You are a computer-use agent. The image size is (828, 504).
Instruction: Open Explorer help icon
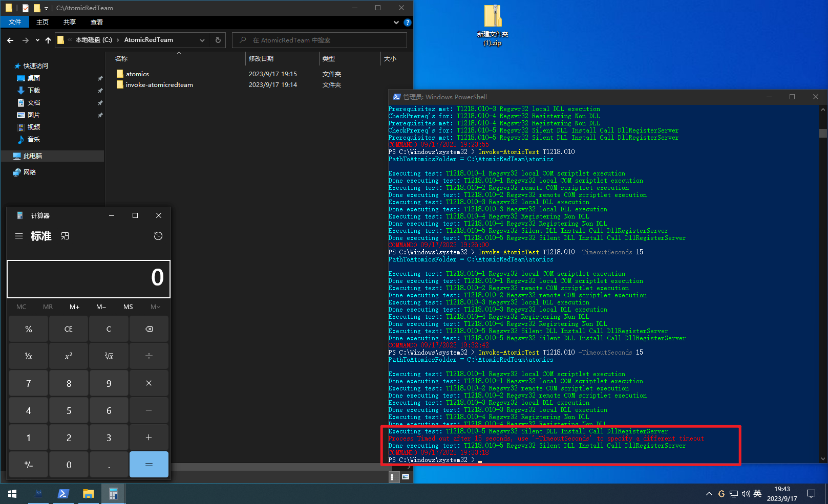tap(408, 23)
